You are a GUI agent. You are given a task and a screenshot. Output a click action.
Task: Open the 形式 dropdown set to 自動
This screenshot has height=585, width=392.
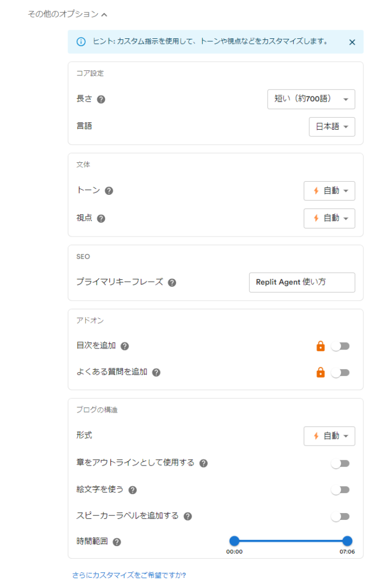pyautogui.click(x=329, y=436)
